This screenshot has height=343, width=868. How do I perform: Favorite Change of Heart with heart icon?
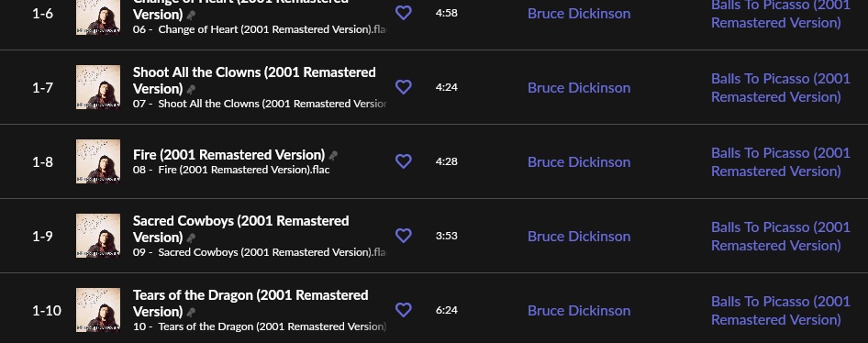pos(404,13)
